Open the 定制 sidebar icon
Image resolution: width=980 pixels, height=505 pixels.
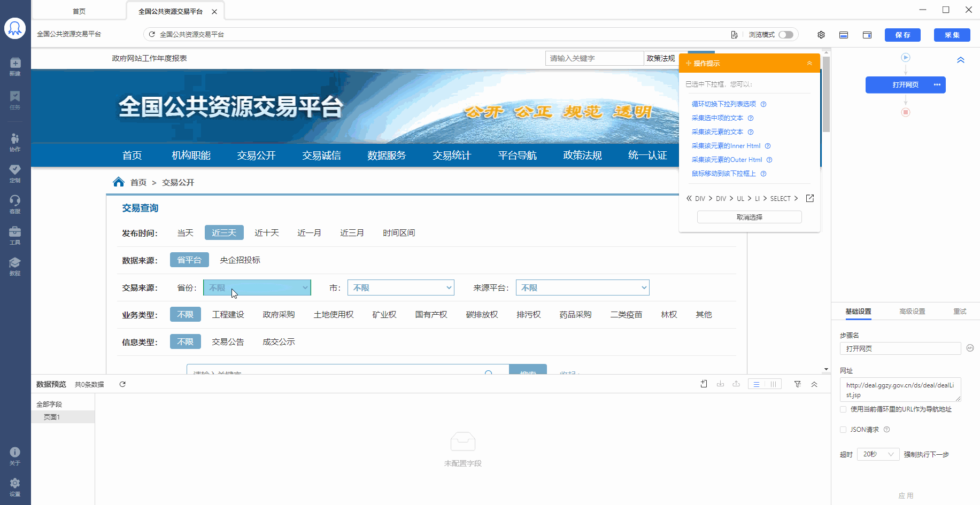pyautogui.click(x=15, y=173)
